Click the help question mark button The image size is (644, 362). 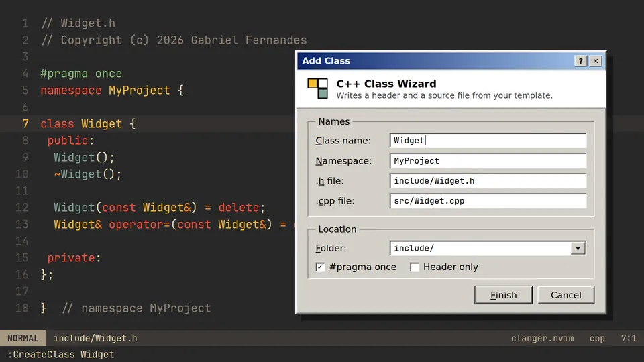(x=580, y=61)
